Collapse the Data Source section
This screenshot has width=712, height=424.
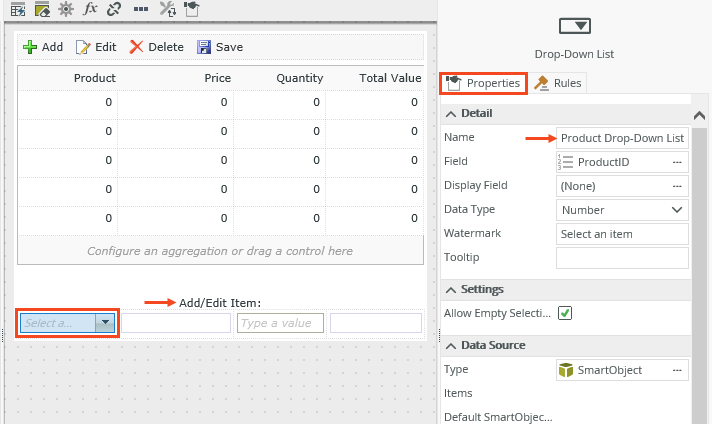pos(450,345)
